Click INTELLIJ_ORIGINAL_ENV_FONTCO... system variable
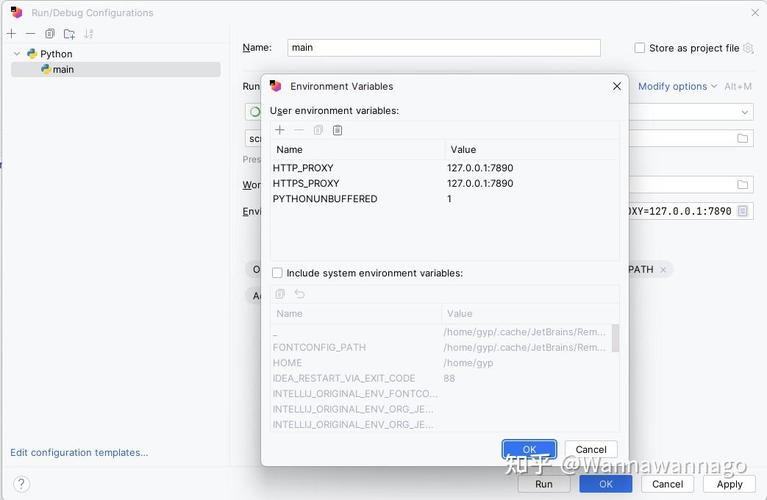This screenshot has height=500, width=767. [355, 393]
